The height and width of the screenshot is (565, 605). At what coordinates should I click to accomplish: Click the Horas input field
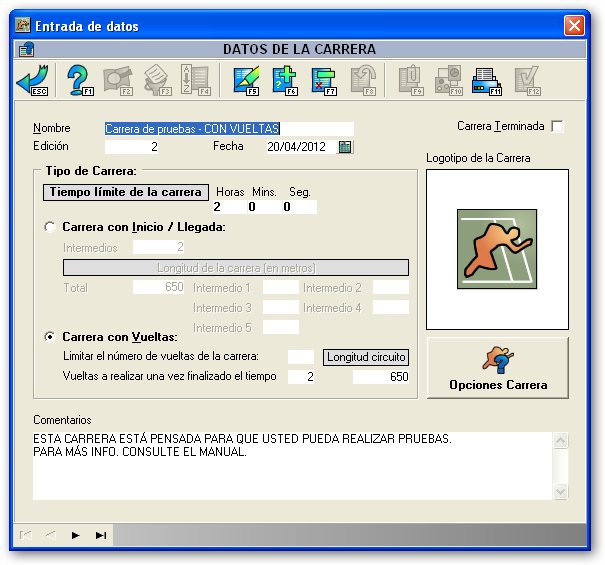(x=229, y=207)
